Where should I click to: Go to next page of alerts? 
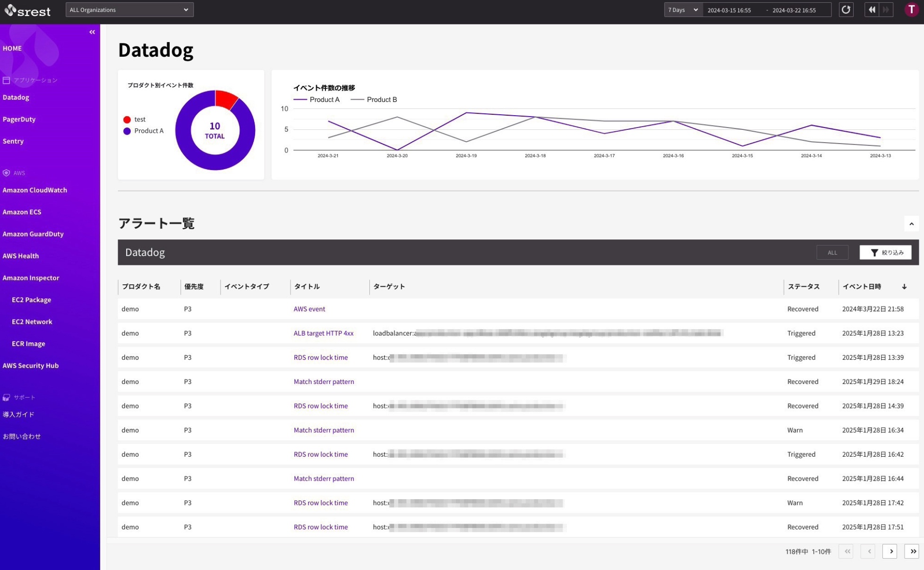coord(890,551)
